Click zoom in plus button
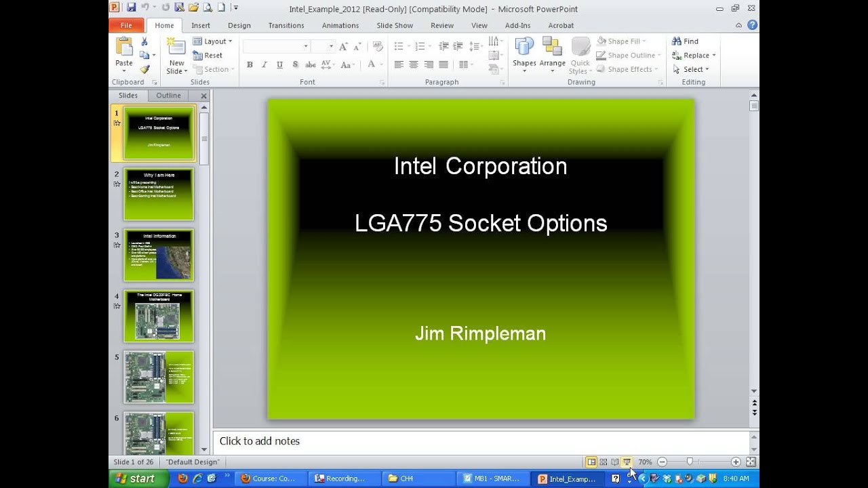Screen dimensions: 868x488 click(x=736, y=462)
